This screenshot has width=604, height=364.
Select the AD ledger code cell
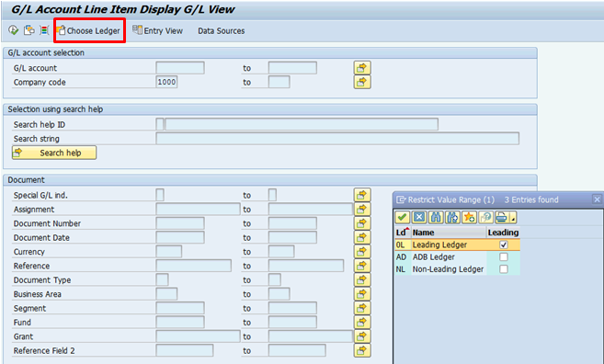pyautogui.click(x=402, y=257)
